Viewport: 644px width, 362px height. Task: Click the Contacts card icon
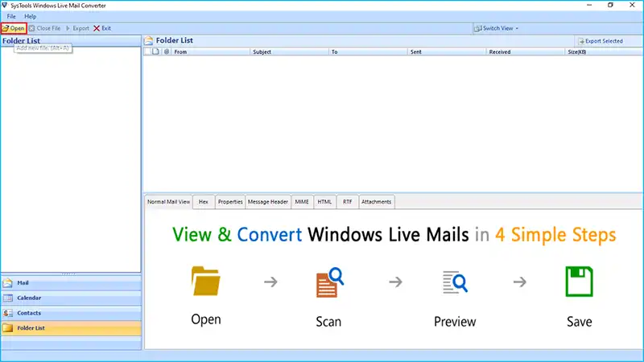pyautogui.click(x=7, y=313)
